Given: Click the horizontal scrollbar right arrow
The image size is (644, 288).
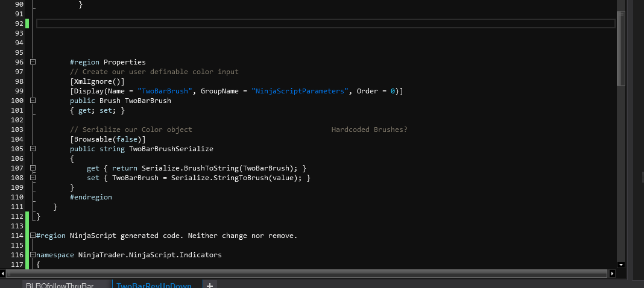Looking at the screenshot, I should click(613, 274).
